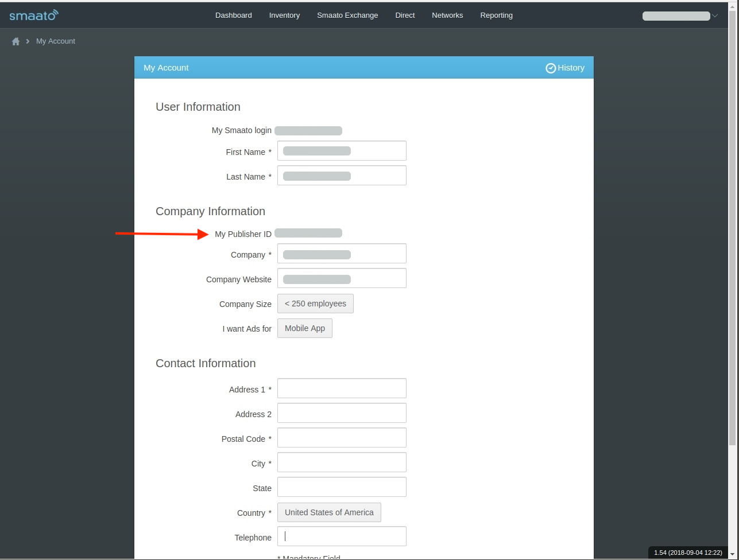The width and height of the screenshot is (739, 560).
Task: Open the Company Size dropdown
Action: [315, 304]
